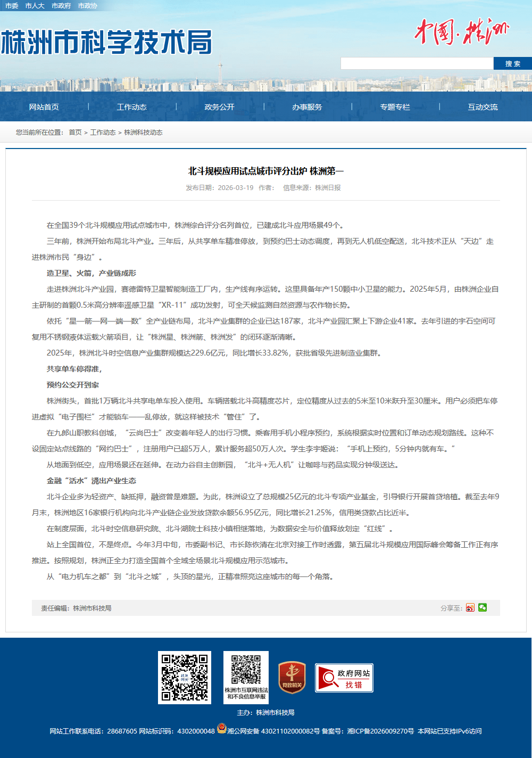Open the 网站首页 navigation tab
The width and height of the screenshot is (532, 758).
coord(44,107)
